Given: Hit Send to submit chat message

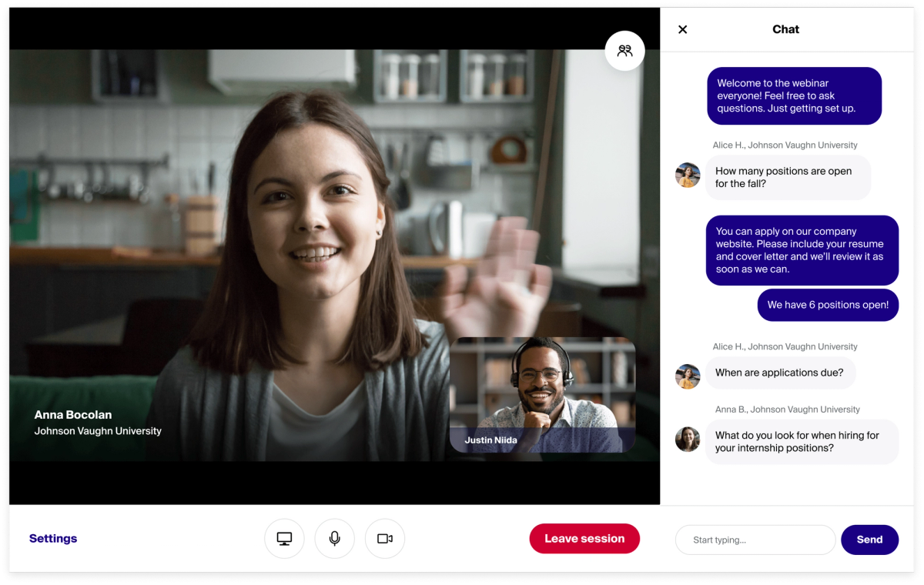Looking at the screenshot, I should click(x=869, y=540).
